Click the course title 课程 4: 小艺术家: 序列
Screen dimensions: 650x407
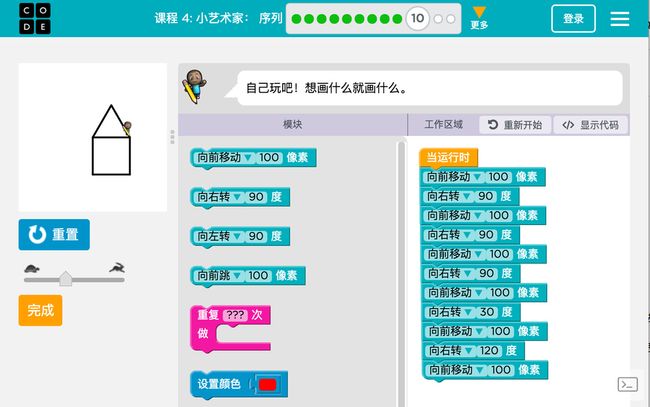coord(218,18)
